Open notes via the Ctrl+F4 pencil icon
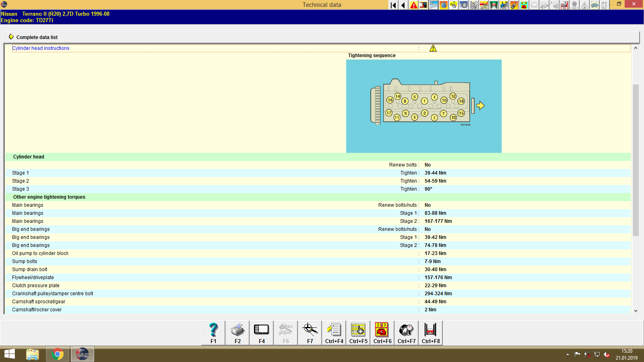The width and height of the screenshot is (644, 362). click(x=334, y=333)
